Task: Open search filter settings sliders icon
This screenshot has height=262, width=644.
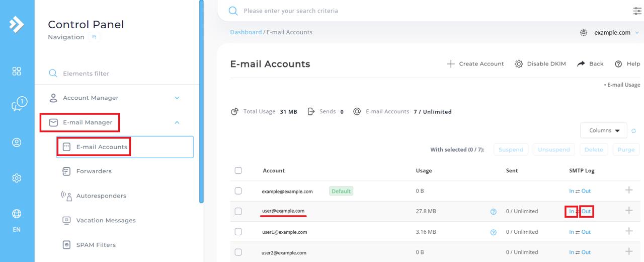Action: click(x=637, y=11)
